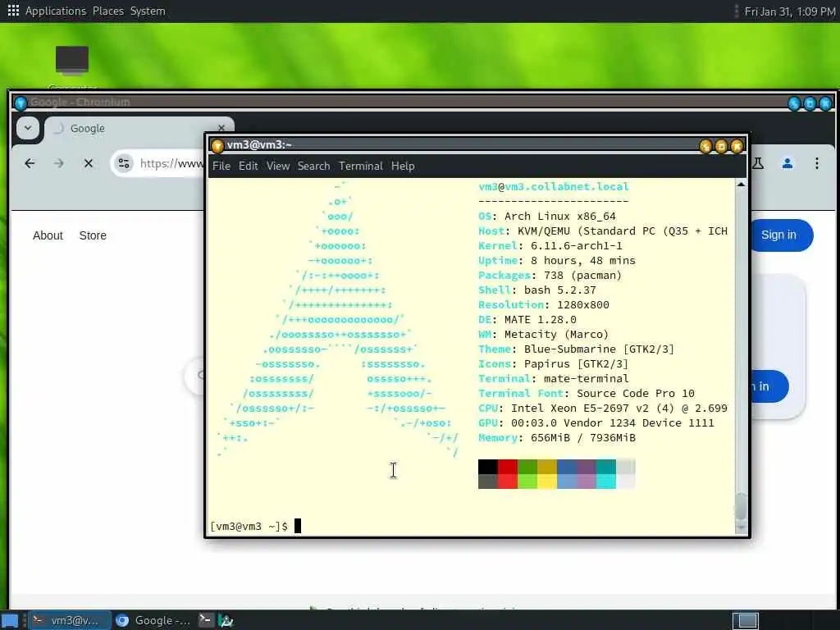Click the text 'Source Code Pro 10'
The image size is (840, 630).
coord(636,393)
